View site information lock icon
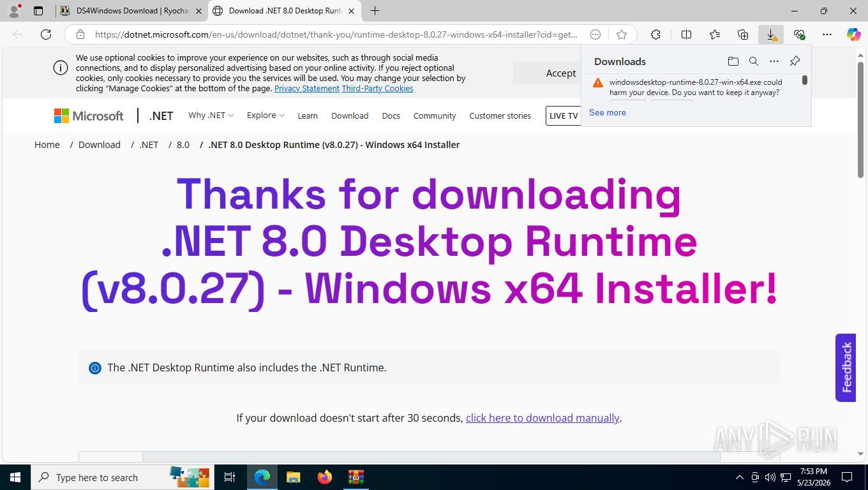 click(80, 34)
